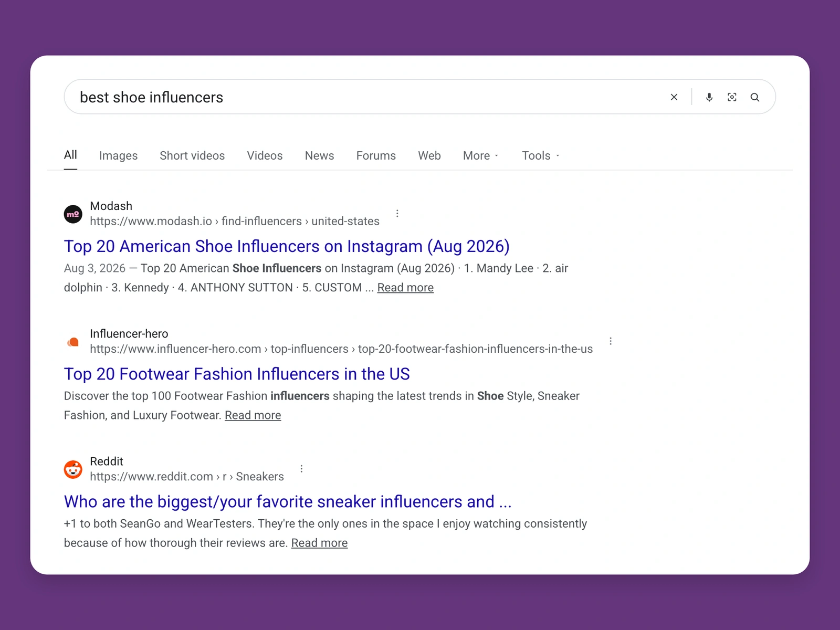The height and width of the screenshot is (630, 840).
Task: Click Read more in Reddit snippet
Action: (319, 543)
